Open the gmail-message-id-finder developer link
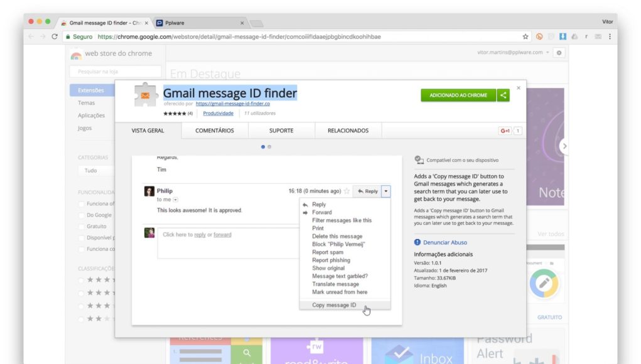The height and width of the screenshot is (364, 641). tap(233, 104)
